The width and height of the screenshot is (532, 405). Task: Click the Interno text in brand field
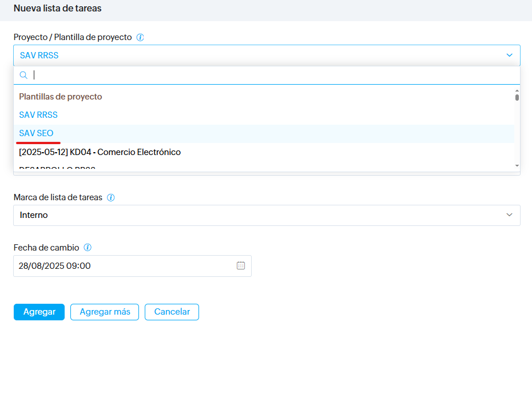pos(34,215)
